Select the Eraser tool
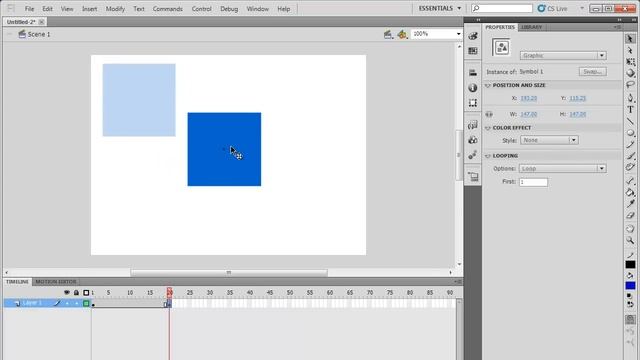 tap(630, 215)
